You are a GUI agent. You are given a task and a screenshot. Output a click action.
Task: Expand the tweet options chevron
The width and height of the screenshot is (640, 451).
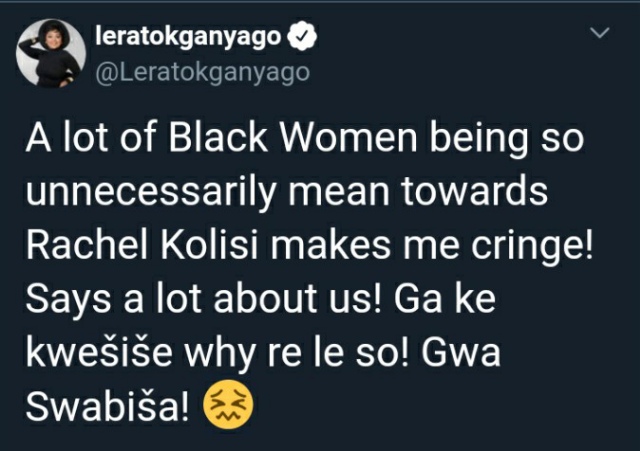pyautogui.click(x=600, y=32)
